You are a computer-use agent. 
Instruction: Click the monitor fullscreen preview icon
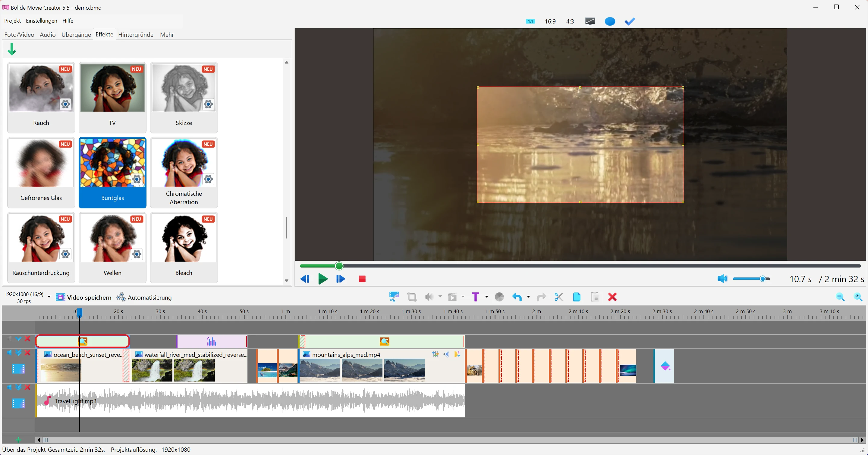(590, 22)
